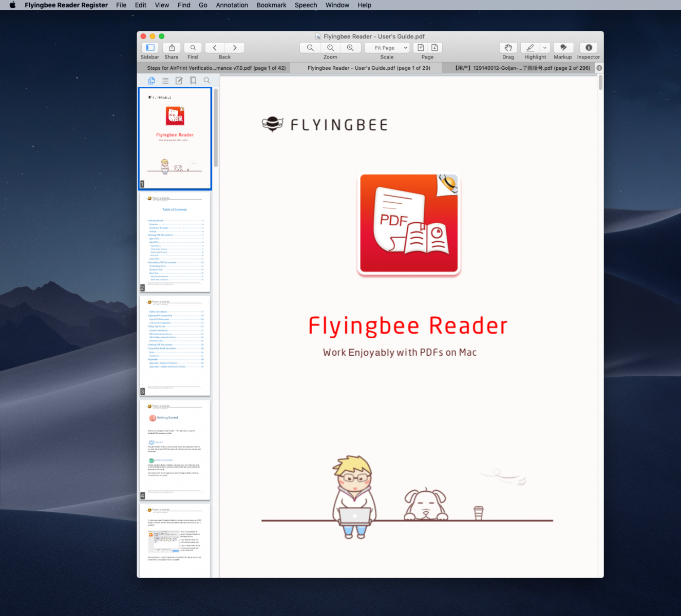Zoom in using the plus magnifier
This screenshot has width=681, height=616.
point(350,48)
